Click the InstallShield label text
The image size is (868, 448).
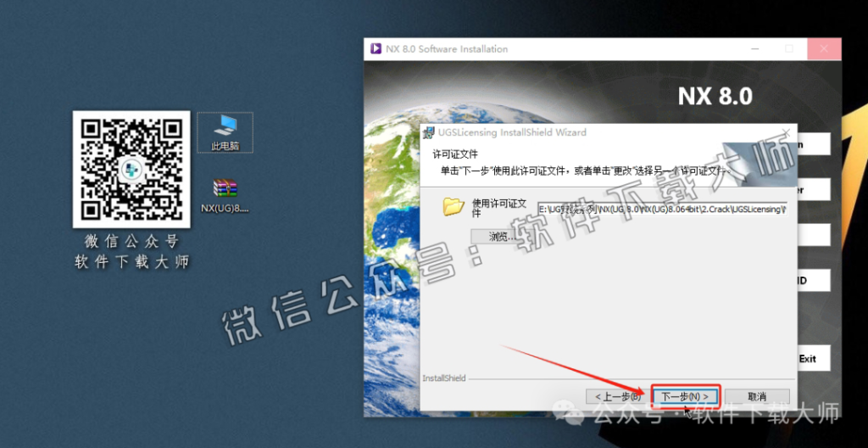[444, 378]
